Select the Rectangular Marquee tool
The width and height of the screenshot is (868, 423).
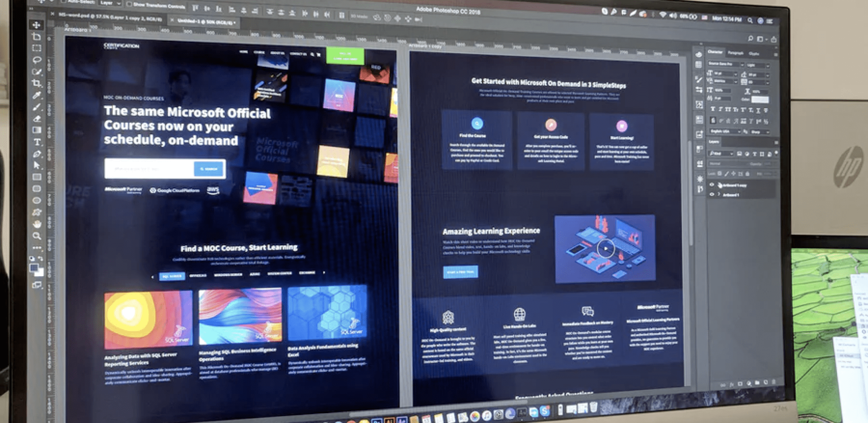(37, 48)
